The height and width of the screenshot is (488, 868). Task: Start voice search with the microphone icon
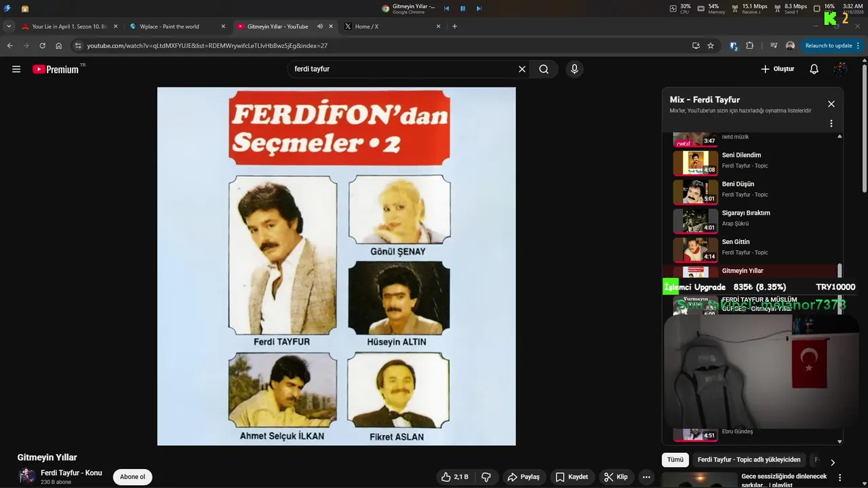(x=574, y=69)
